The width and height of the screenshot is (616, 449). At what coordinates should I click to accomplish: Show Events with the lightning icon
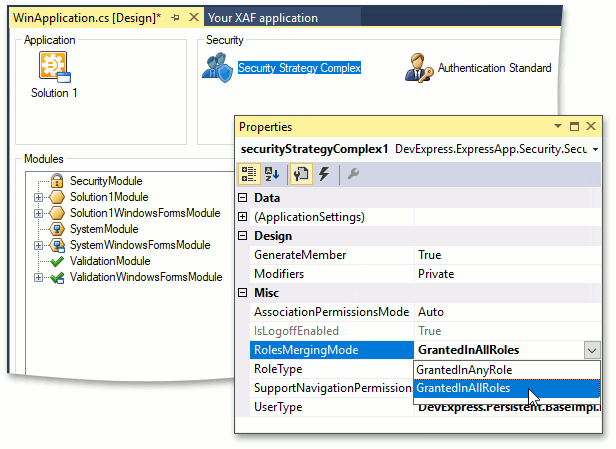tap(324, 174)
